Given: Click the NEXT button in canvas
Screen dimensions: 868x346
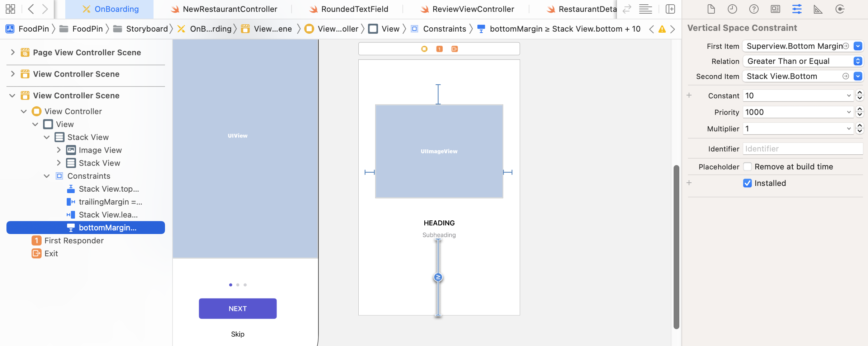Looking at the screenshot, I should (x=237, y=309).
